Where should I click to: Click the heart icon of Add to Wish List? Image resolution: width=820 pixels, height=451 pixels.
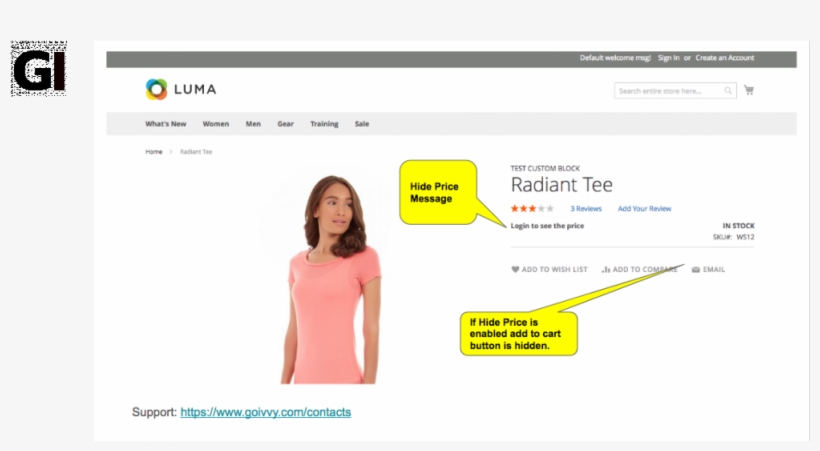pyautogui.click(x=515, y=269)
